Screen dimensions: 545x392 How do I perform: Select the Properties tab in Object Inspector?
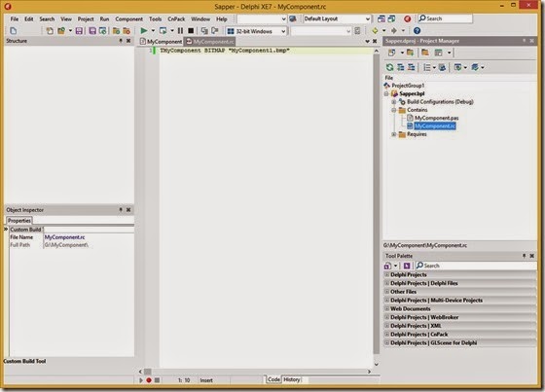pyautogui.click(x=19, y=221)
